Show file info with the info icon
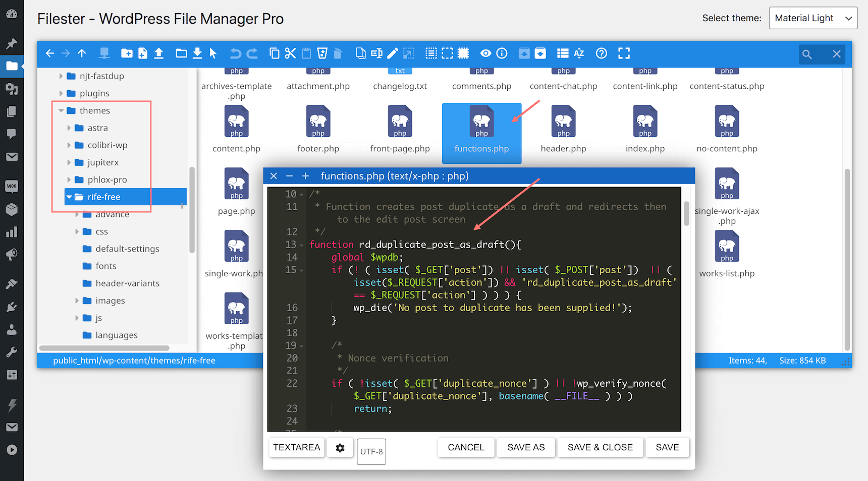Viewport: 868px width, 481px height. point(502,53)
